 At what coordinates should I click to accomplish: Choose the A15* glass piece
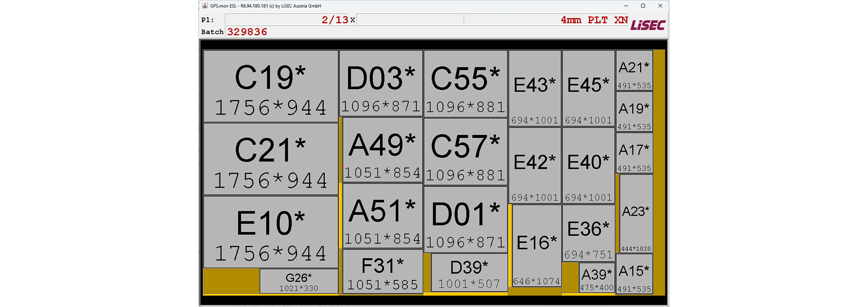click(634, 274)
